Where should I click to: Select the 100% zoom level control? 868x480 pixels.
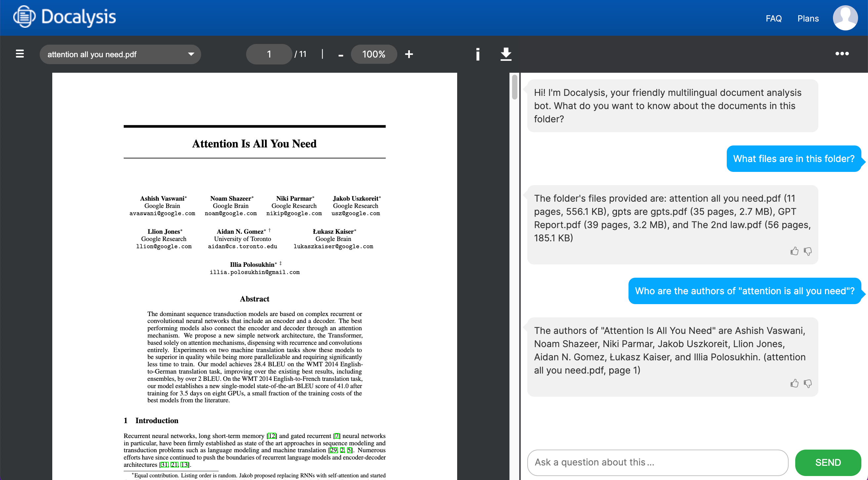[374, 54]
